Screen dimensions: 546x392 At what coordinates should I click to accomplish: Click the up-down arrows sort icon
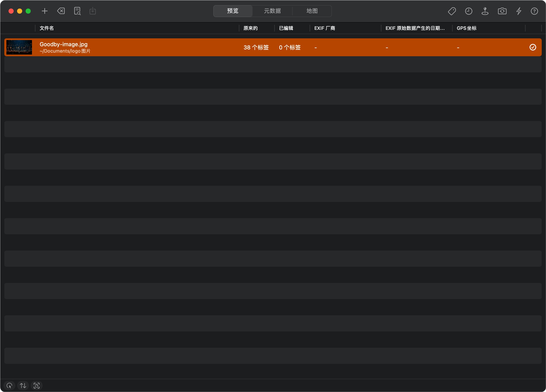23,386
